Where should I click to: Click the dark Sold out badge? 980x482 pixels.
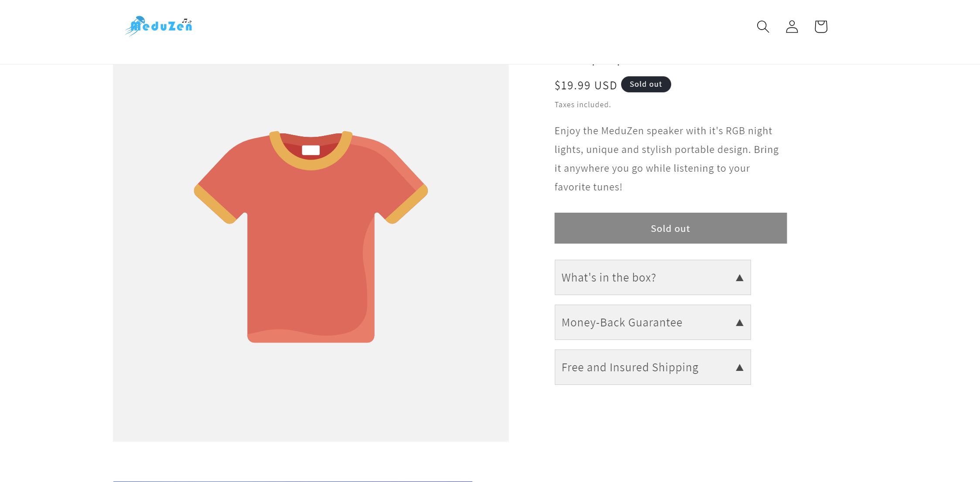tap(645, 84)
